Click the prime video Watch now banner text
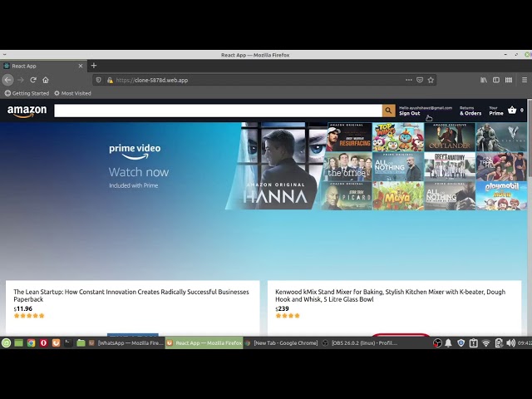The image size is (532, 399). (139, 172)
